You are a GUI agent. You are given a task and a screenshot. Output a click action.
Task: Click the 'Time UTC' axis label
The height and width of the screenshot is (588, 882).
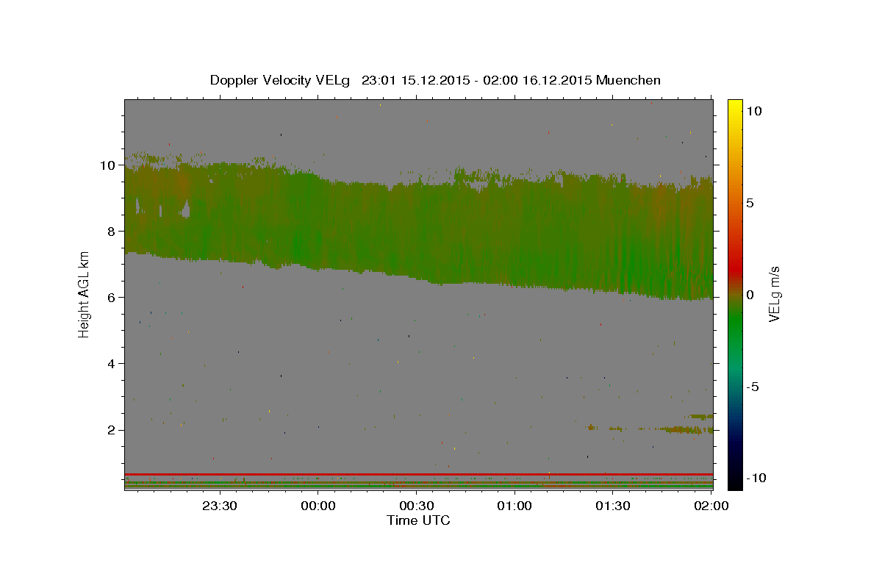418,520
